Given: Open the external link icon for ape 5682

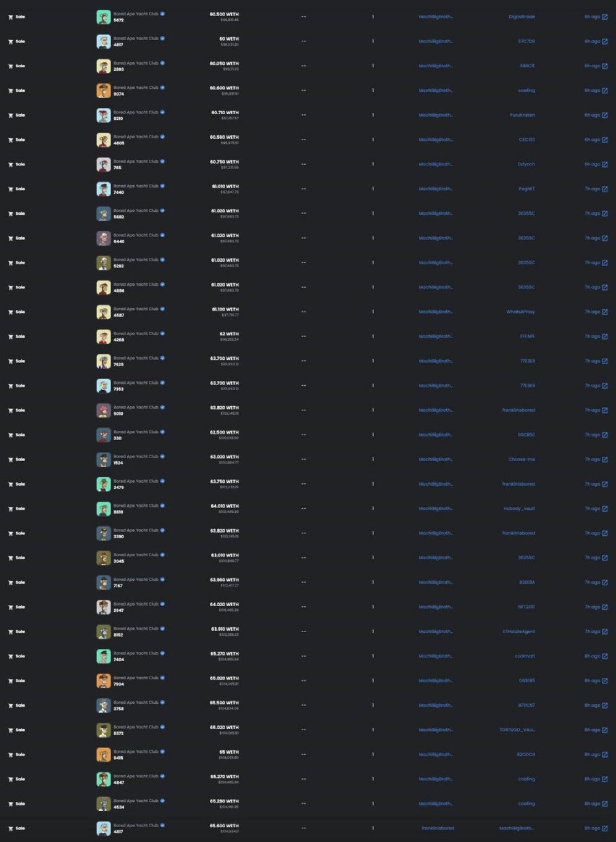Looking at the screenshot, I should (x=604, y=214).
